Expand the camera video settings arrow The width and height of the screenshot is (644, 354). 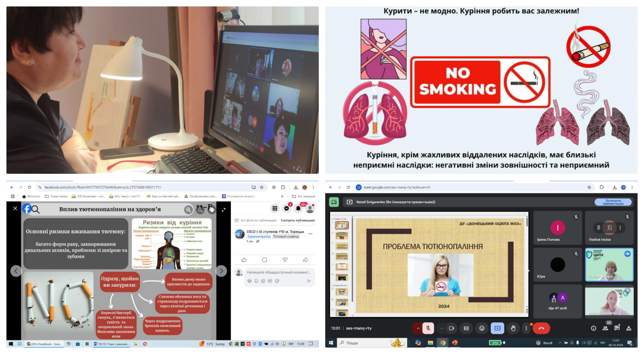point(442,328)
